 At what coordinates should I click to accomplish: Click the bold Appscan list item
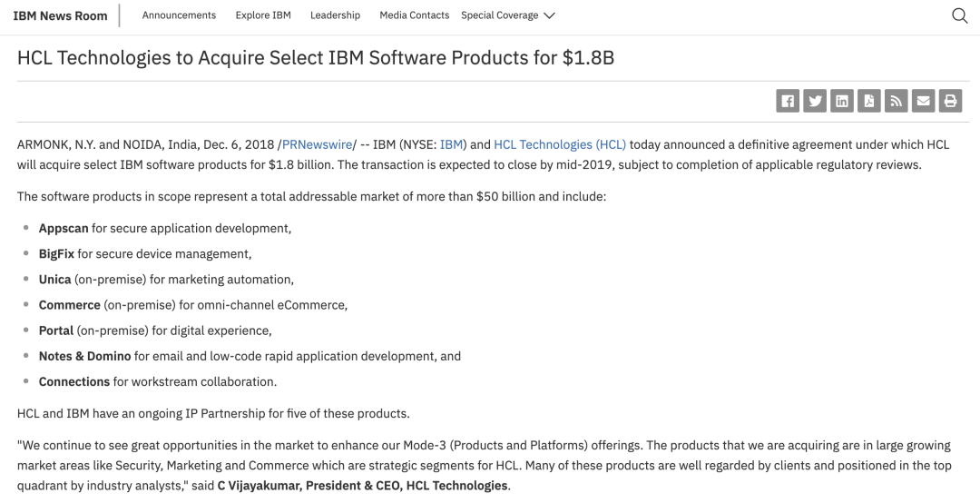click(64, 228)
